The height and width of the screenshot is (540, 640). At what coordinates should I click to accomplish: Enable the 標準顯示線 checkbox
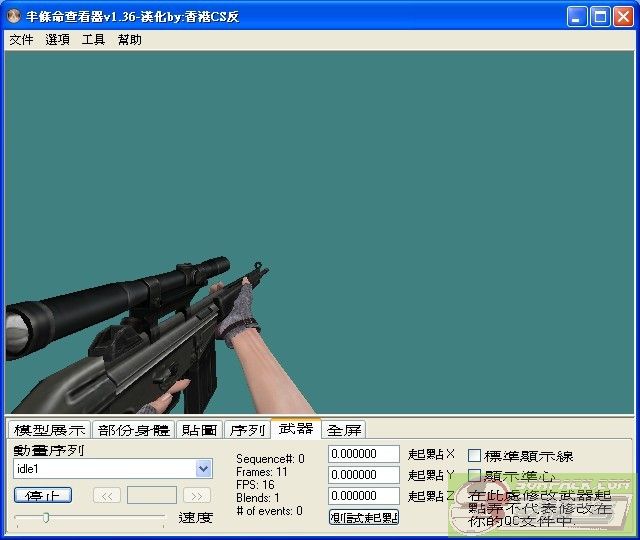[475, 456]
